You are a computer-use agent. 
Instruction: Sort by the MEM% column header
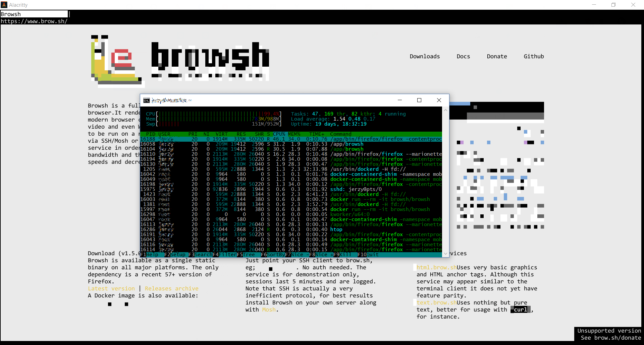(294, 134)
